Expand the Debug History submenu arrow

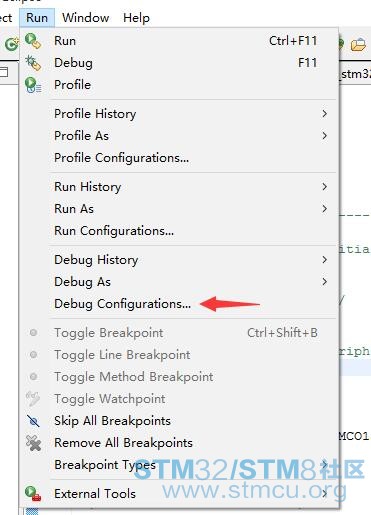point(324,260)
